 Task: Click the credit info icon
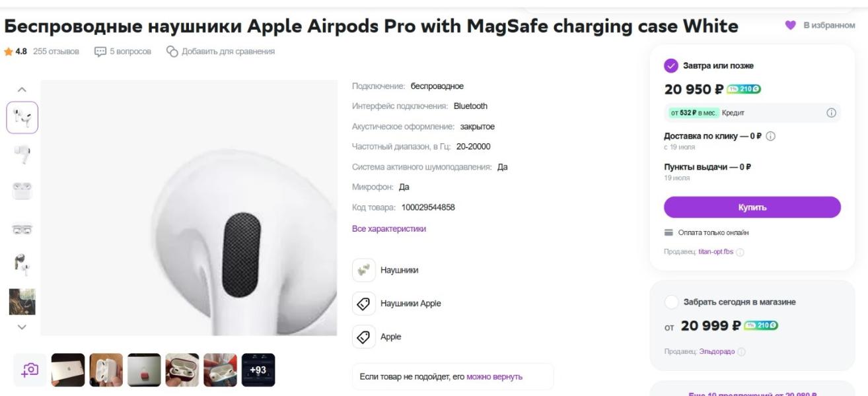831,113
